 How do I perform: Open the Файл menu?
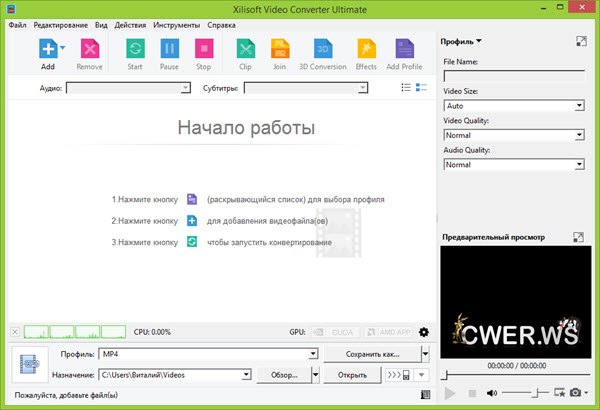tap(17, 24)
